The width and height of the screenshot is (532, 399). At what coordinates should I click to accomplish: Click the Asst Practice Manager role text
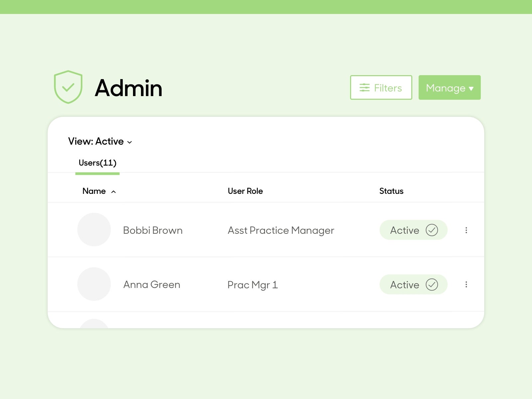coord(281,230)
